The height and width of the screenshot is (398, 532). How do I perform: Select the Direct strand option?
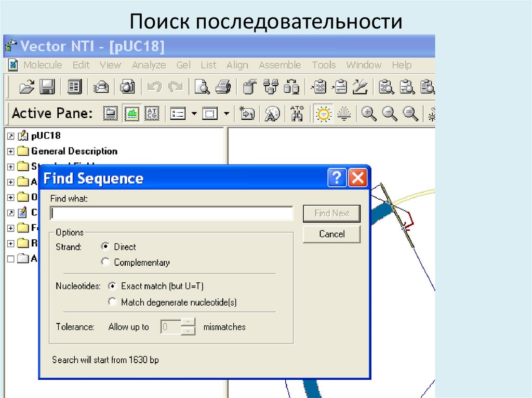[x=105, y=247]
